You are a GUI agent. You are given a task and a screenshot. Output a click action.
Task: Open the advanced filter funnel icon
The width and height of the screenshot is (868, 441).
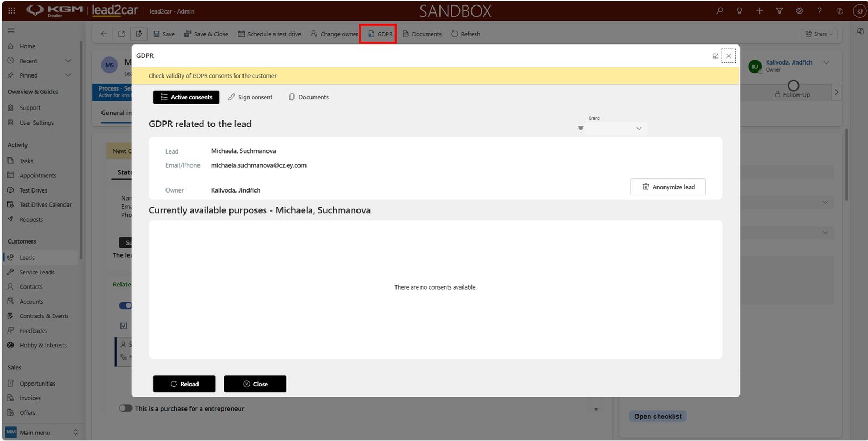780,11
